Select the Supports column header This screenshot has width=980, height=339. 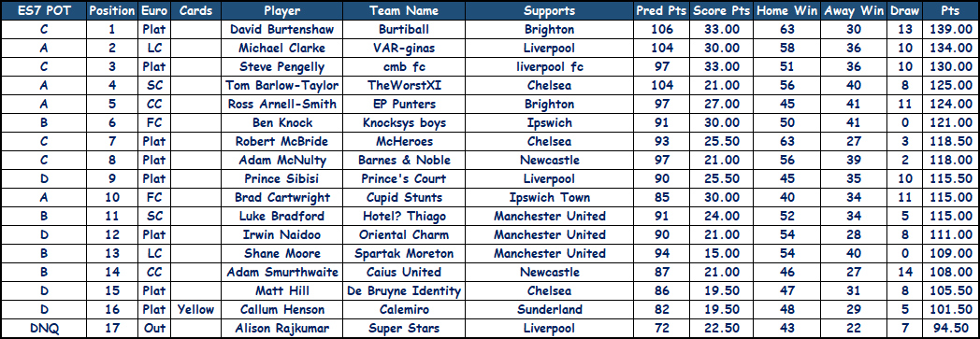tap(549, 10)
